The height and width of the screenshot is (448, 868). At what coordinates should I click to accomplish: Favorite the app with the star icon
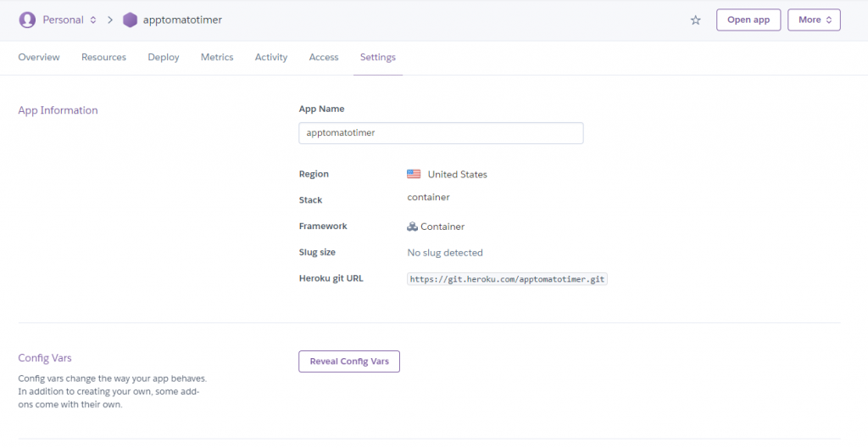[x=696, y=20]
